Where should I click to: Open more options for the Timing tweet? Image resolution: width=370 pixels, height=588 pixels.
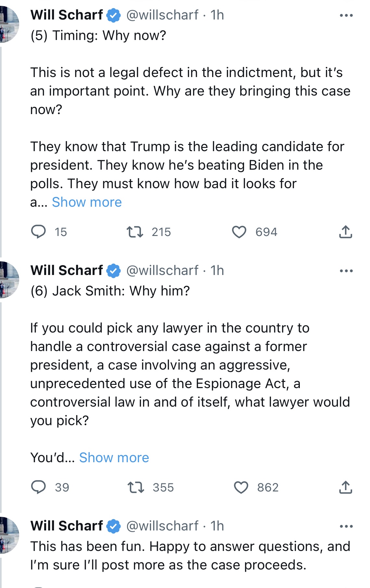pyautogui.click(x=346, y=15)
